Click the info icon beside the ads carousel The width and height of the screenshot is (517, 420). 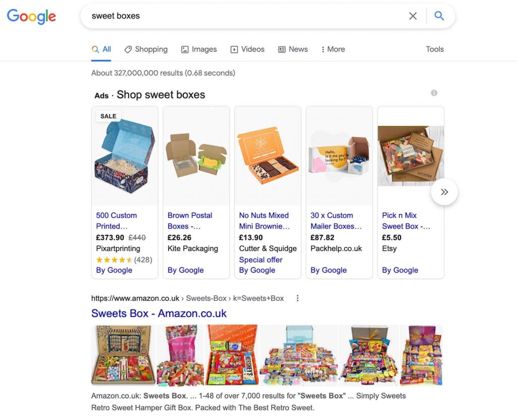[x=434, y=93]
